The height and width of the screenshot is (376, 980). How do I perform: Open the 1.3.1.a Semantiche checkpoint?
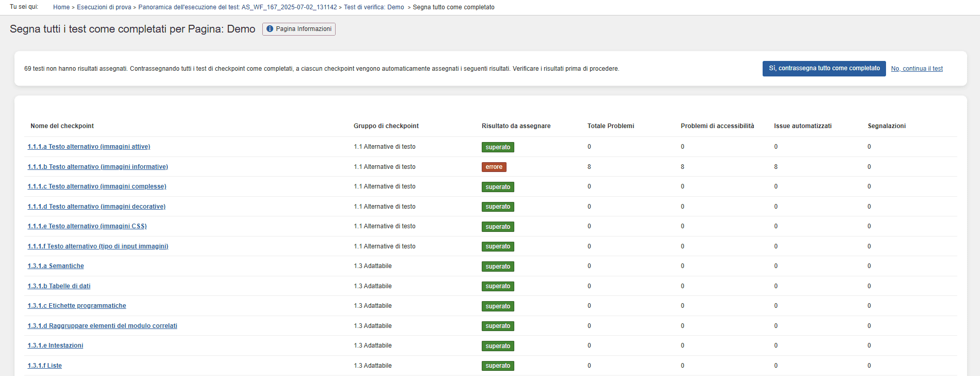(56, 266)
